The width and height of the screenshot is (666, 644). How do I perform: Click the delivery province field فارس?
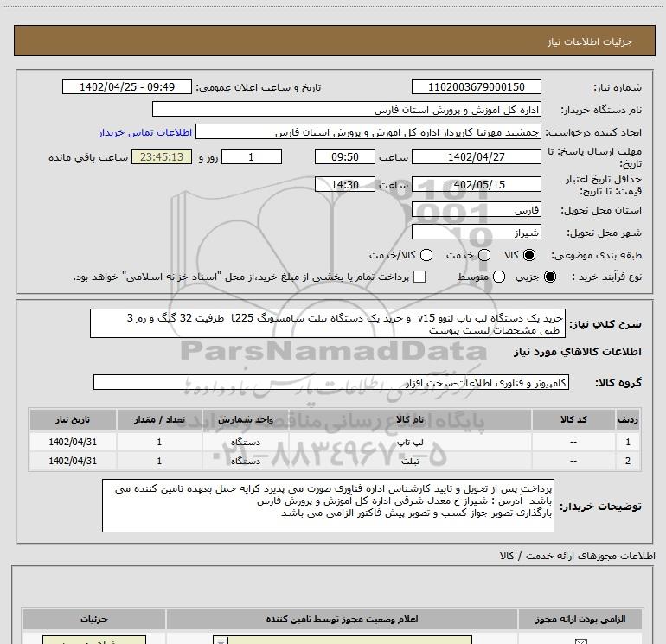click(x=476, y=210)
